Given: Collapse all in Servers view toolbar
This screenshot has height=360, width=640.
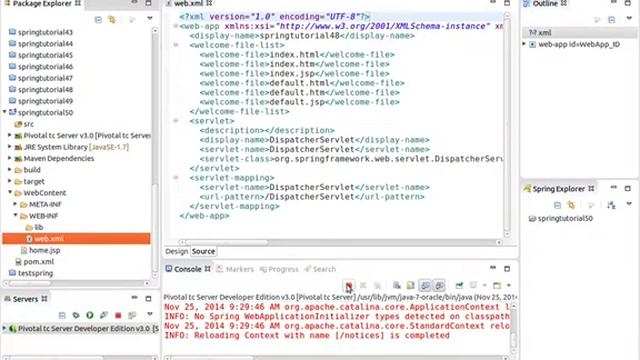Looking at the screenshot, I should [62, 315].
